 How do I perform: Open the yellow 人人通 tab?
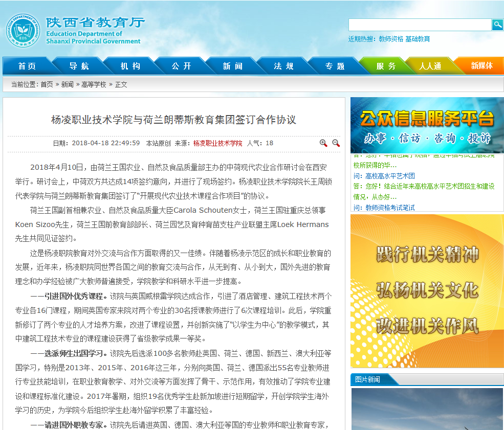coord(430,66)
